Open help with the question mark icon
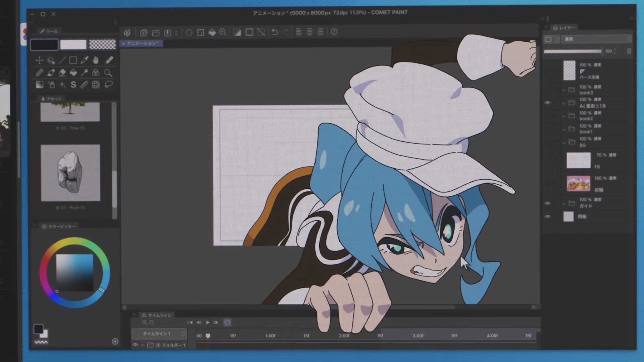644x362 pixels. click(x=334, y=32)
